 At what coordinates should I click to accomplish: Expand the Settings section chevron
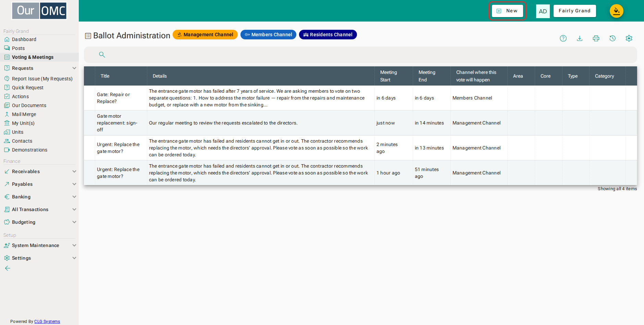74,258
